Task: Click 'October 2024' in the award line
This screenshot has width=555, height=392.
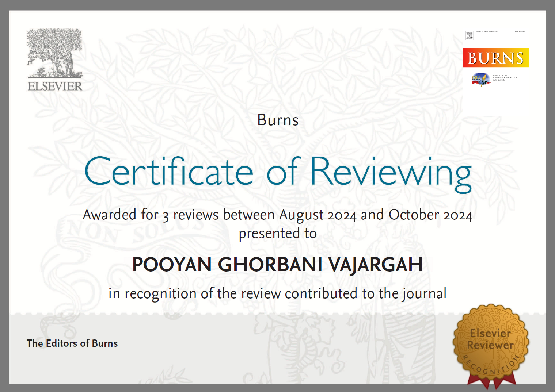Action: coord(430,215)
